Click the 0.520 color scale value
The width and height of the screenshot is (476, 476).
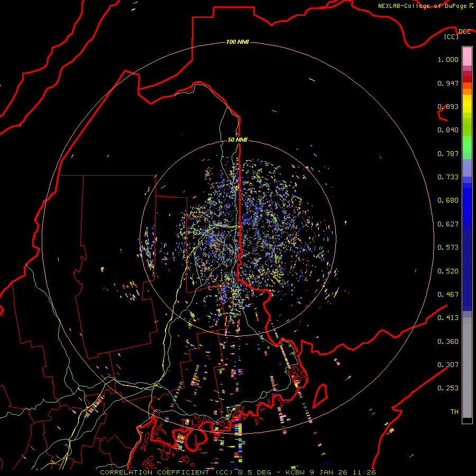point(448,271)
